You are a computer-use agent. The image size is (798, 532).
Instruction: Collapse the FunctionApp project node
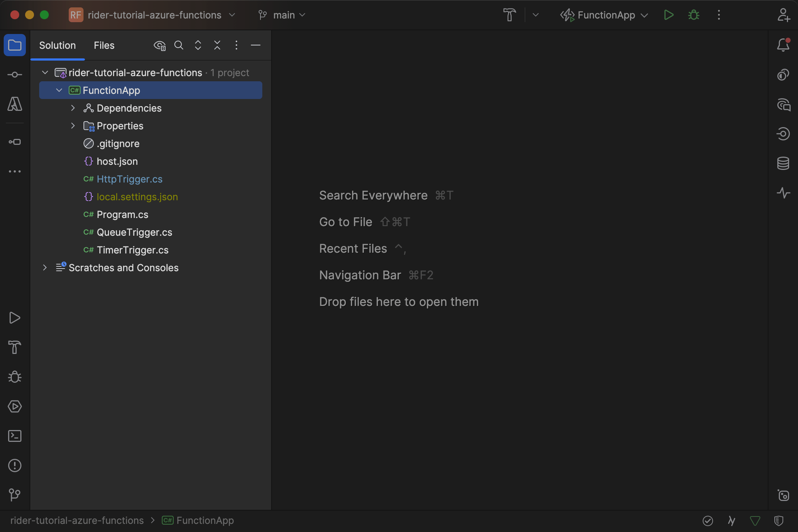point(59,90)
